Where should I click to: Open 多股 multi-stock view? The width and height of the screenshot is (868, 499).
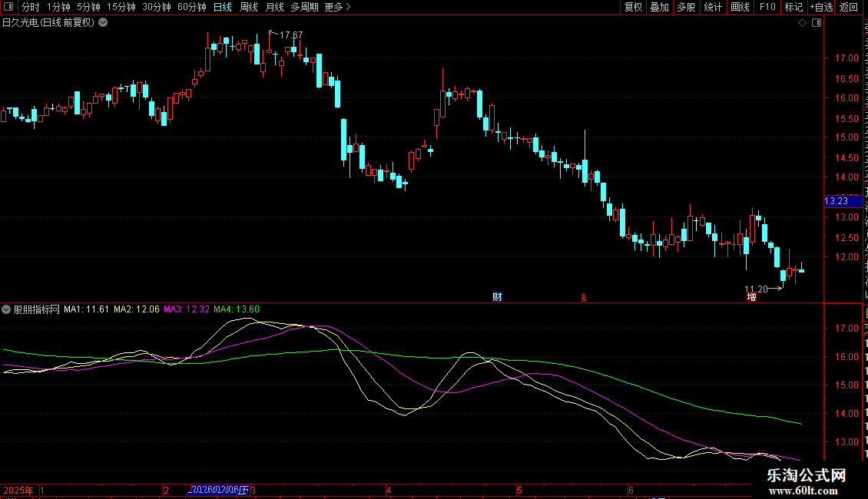pos(687,7)
